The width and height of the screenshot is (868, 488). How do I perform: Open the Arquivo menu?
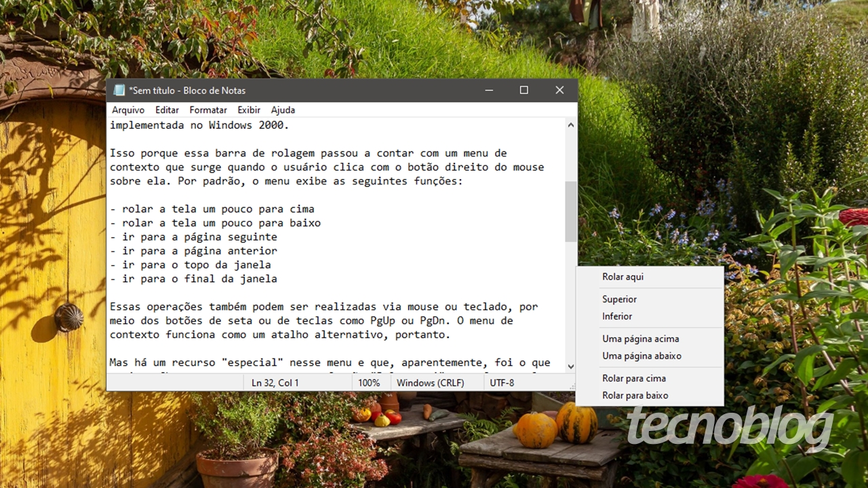[x=128, y=110]
